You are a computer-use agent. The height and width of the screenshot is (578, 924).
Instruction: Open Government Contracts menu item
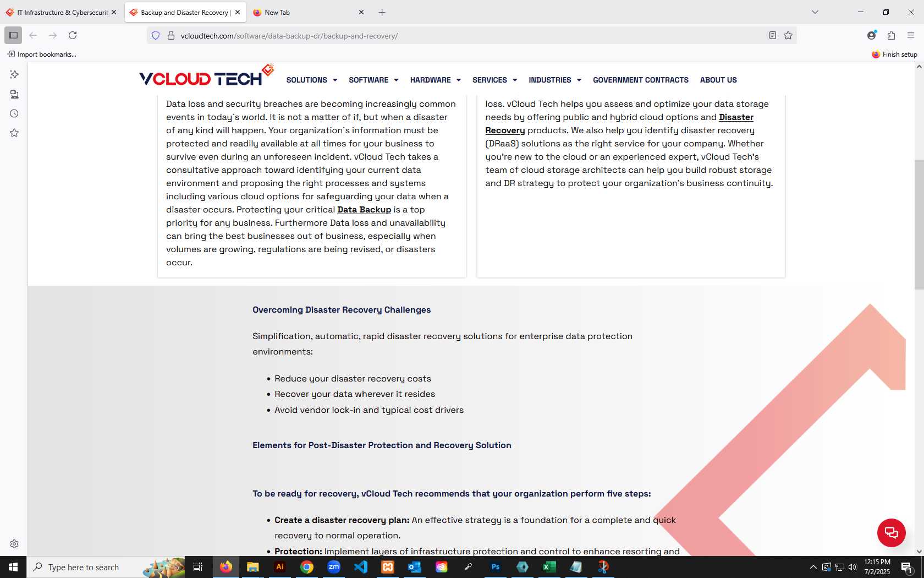click(x=641, y=80)
